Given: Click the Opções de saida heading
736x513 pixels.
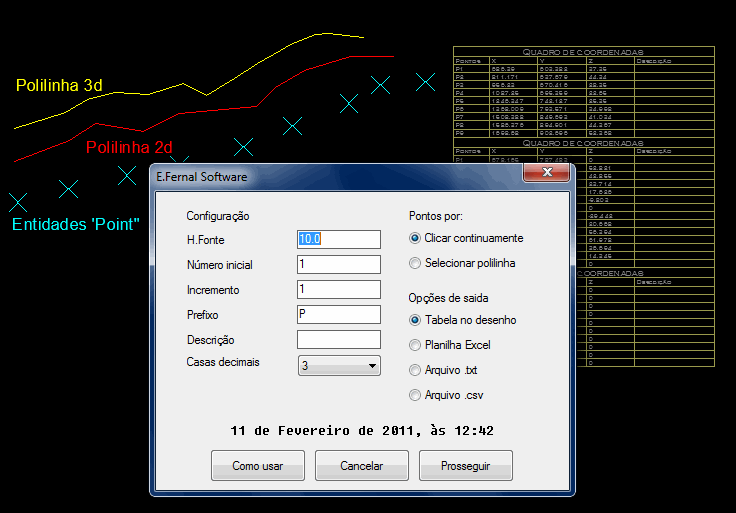Looking at the screenshot, I should [x=448, y=298].
